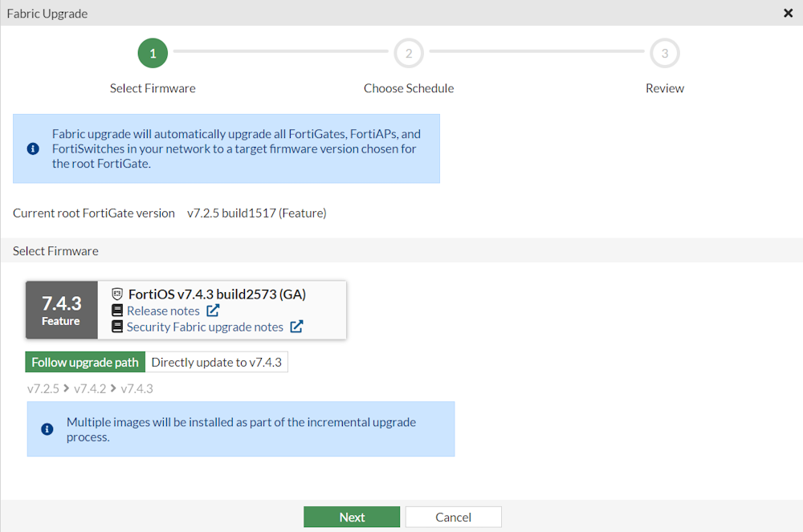Viewport: 803px width, 532px height.
Task: Click v7.4.3 at end of upgrade path
Action: coord(137,388)
